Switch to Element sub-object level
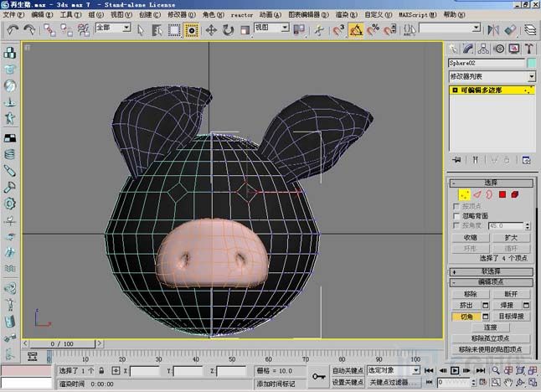The height and width of the screenshot is (392, 541). click(x=515, y=194)
